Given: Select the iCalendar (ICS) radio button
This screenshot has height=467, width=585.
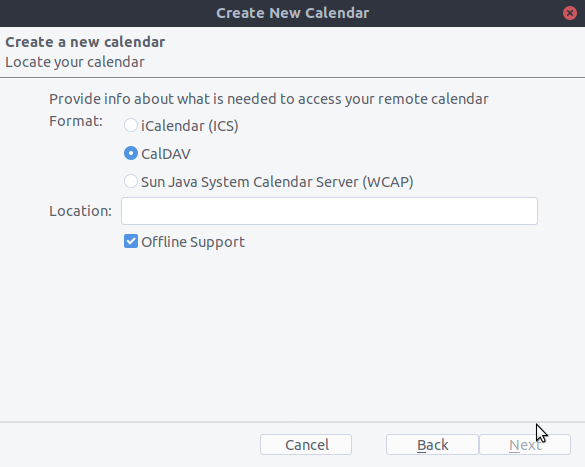Looking at the screenshot, I should (131, 125).
